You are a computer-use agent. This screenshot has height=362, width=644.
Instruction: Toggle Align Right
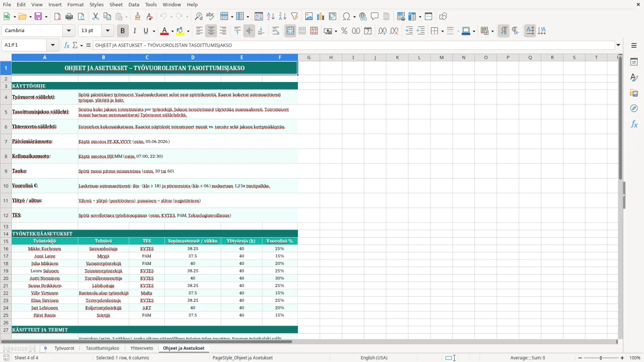pyautogui.click(x=223, y=31)
